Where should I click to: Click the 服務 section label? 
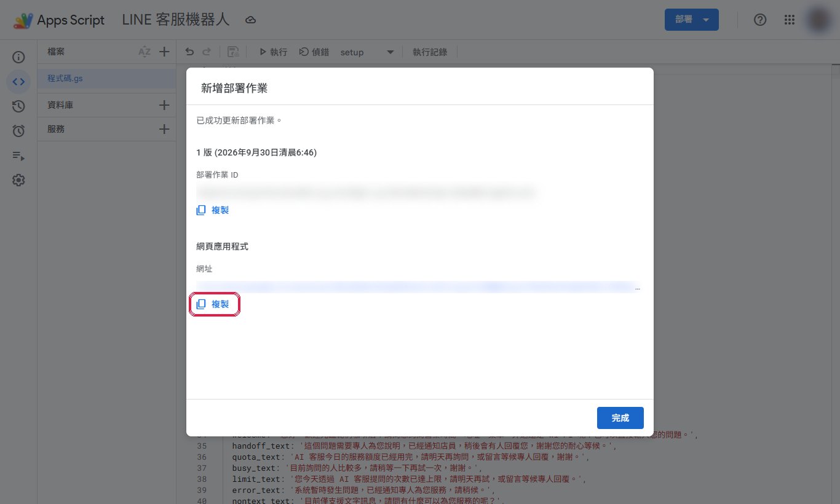[56, 129]
